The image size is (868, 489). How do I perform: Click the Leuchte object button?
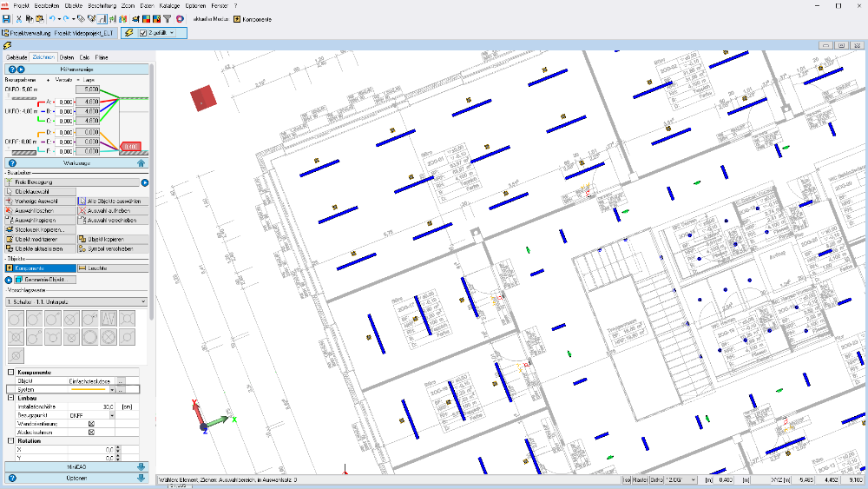(113, 268)
